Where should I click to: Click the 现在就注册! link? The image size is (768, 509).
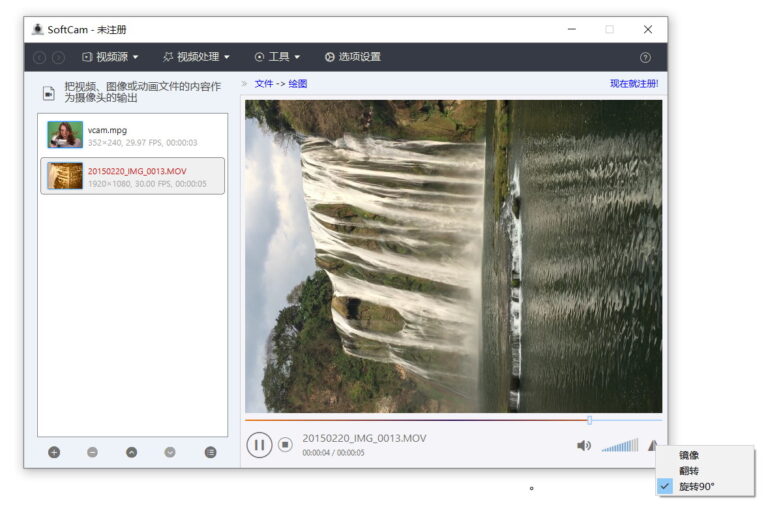click(x=634, y=84)
